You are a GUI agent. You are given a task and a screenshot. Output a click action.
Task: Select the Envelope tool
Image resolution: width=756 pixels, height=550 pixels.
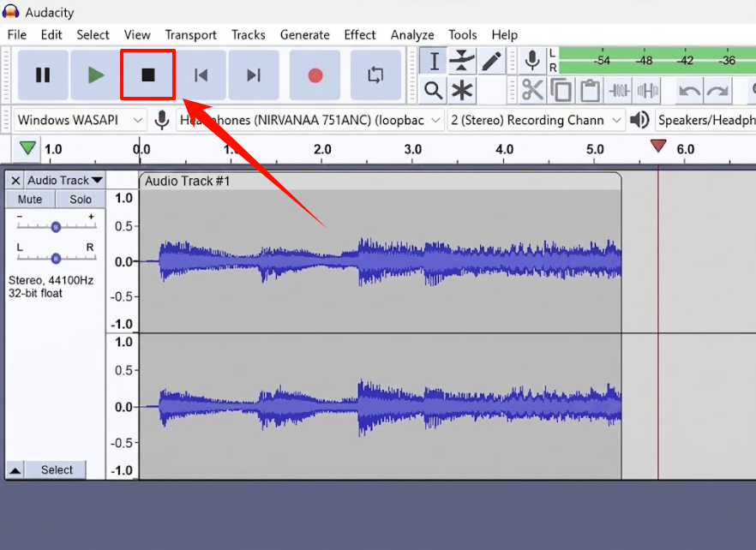[x=462, y=61]
